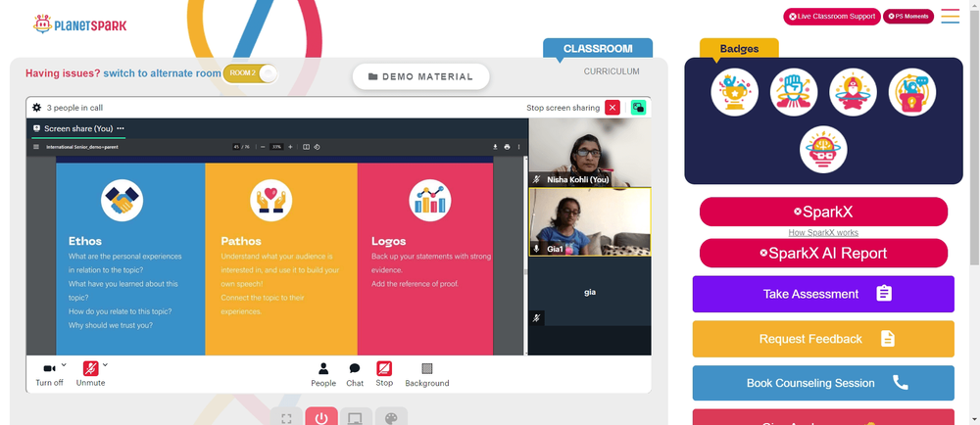Image resolution: width=980 pixels, height=425 pixels.
Task: Click the laptop screen icon button
Action: [x=357, y=417]
